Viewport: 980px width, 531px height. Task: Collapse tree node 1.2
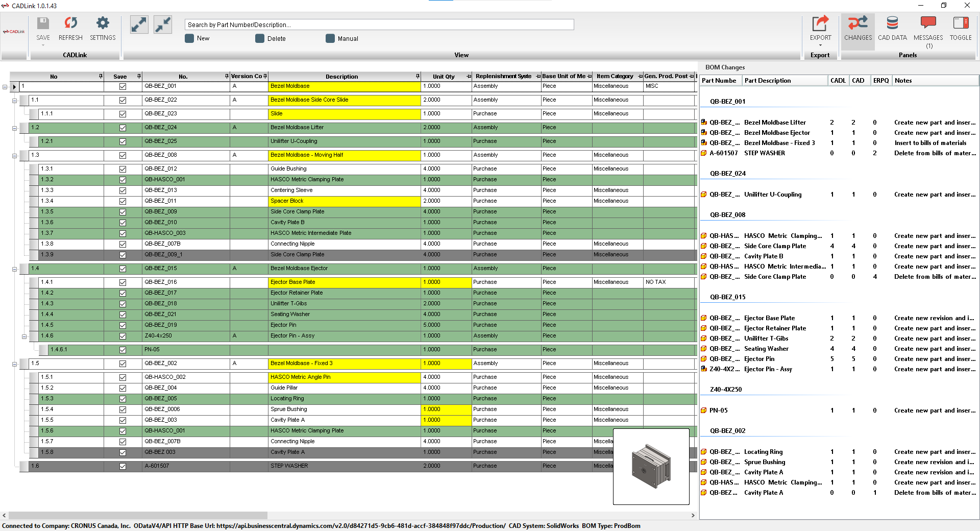15,129
